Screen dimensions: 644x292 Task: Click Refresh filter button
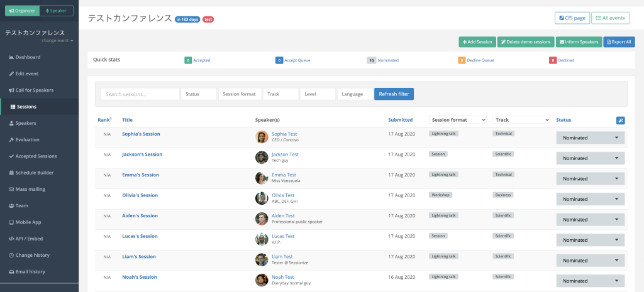(394, 94)
